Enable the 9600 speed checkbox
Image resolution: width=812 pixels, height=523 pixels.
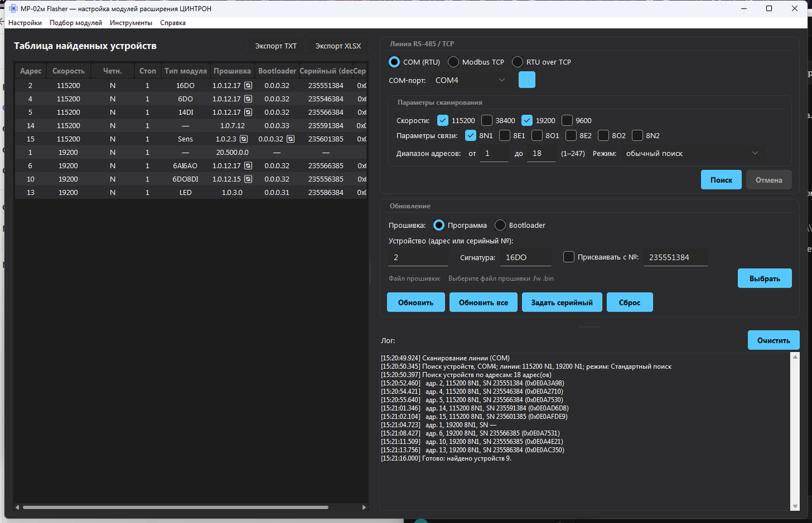(x=567, y=121)
